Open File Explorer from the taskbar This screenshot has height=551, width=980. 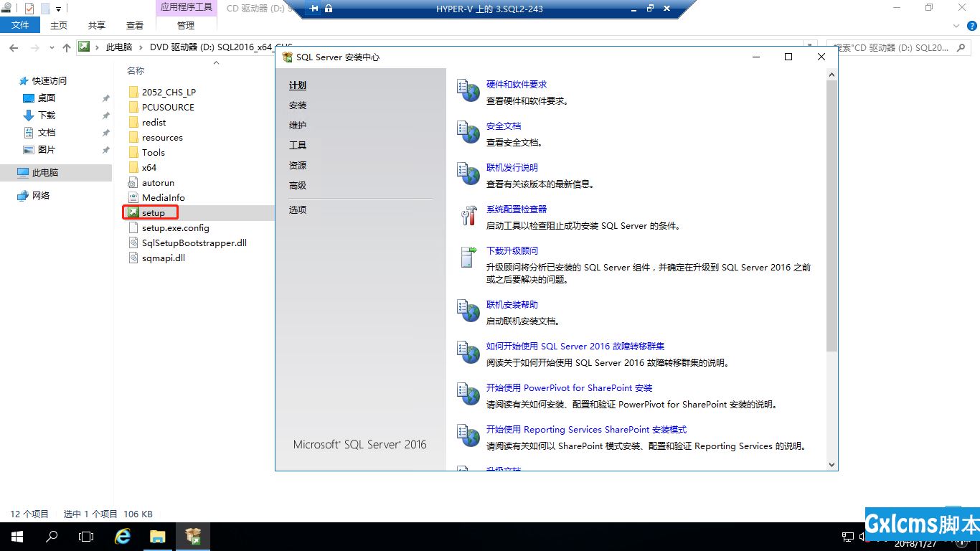157,536
